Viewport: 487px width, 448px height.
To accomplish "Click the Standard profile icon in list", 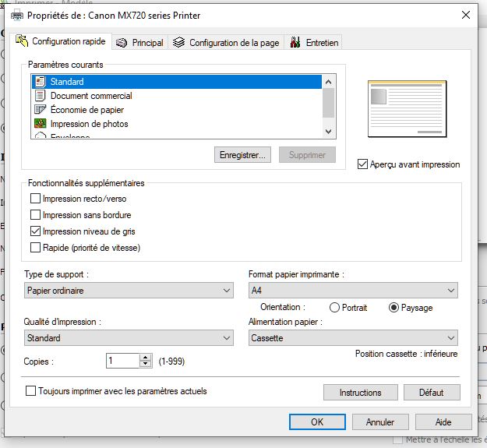I will (41, 82).
